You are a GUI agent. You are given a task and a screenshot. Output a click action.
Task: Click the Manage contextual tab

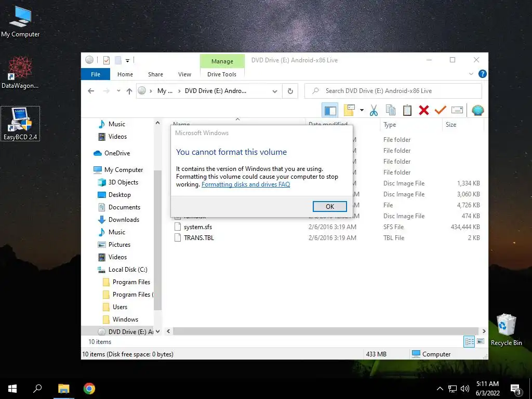tap(222, 61)
